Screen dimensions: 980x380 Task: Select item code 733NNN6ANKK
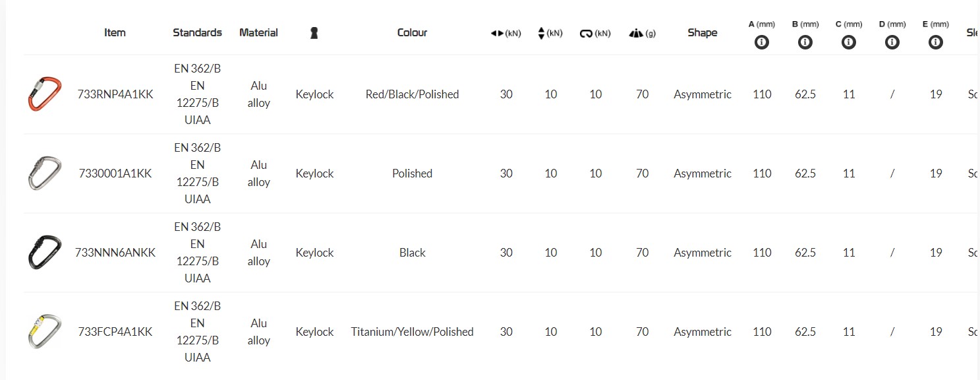tap(115, 253)
